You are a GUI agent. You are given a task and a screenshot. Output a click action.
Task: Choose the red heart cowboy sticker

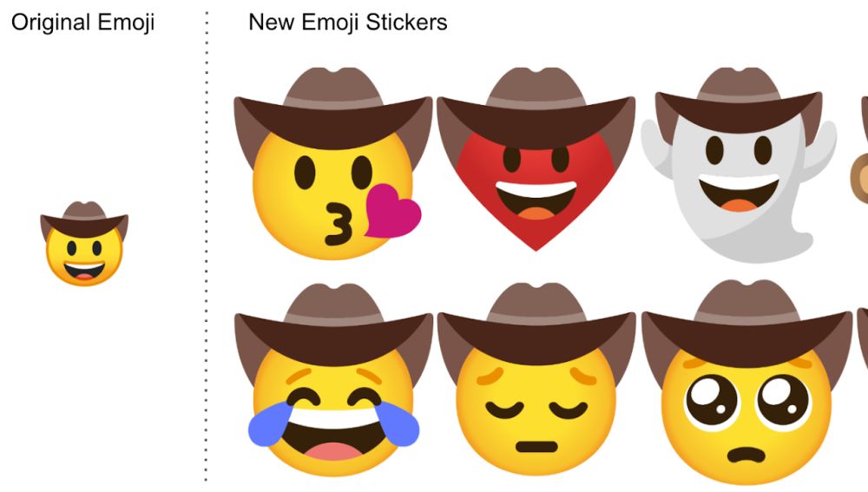(536, 160)
